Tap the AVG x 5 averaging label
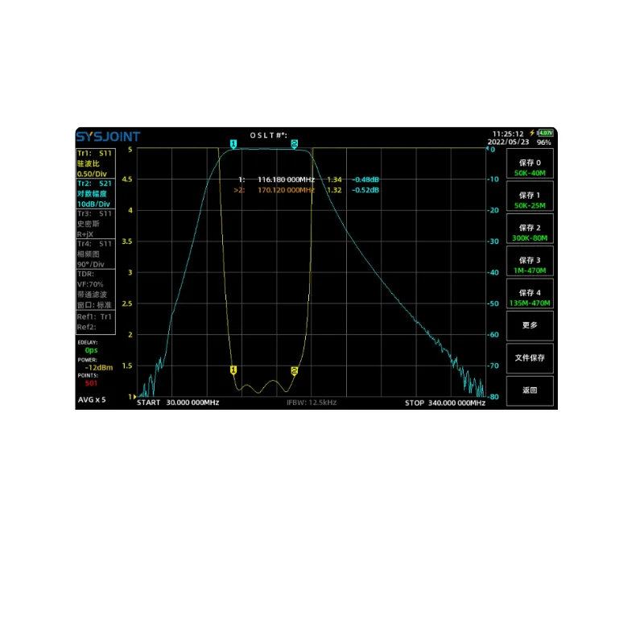Viewport: 644px width, 644px height. pos(92,400)
